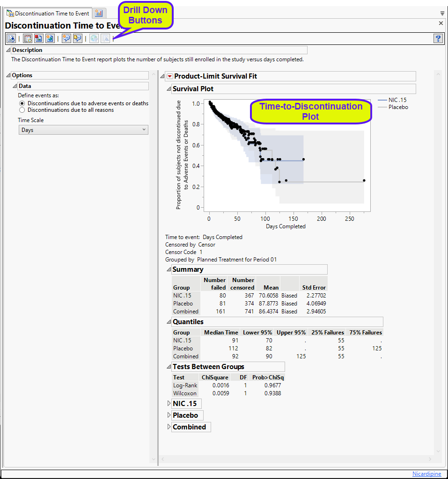Click the greyed globe filter button
Screen dimensions: 448x479
pyautogui.click(x=94, y=38)
